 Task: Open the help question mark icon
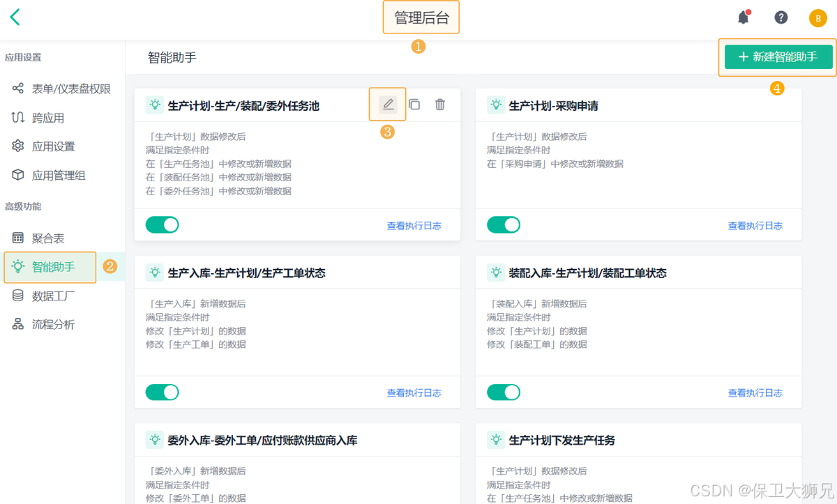781,17
